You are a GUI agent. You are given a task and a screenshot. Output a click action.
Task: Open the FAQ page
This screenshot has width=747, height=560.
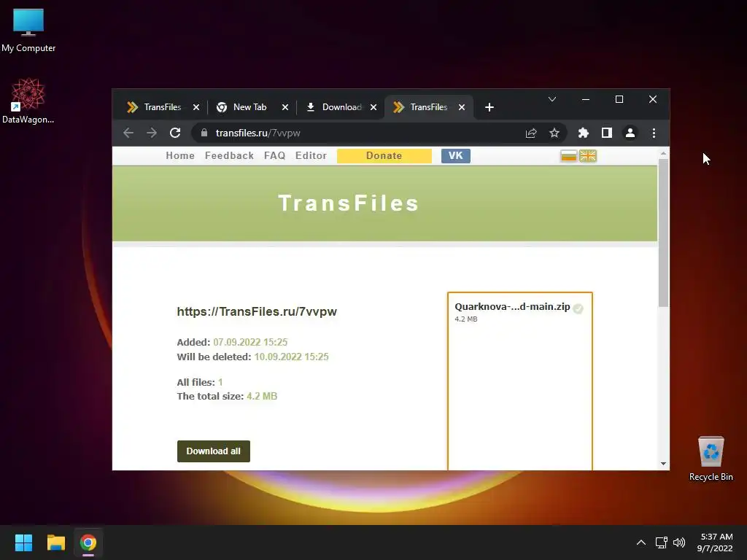(x=274, y=156)
